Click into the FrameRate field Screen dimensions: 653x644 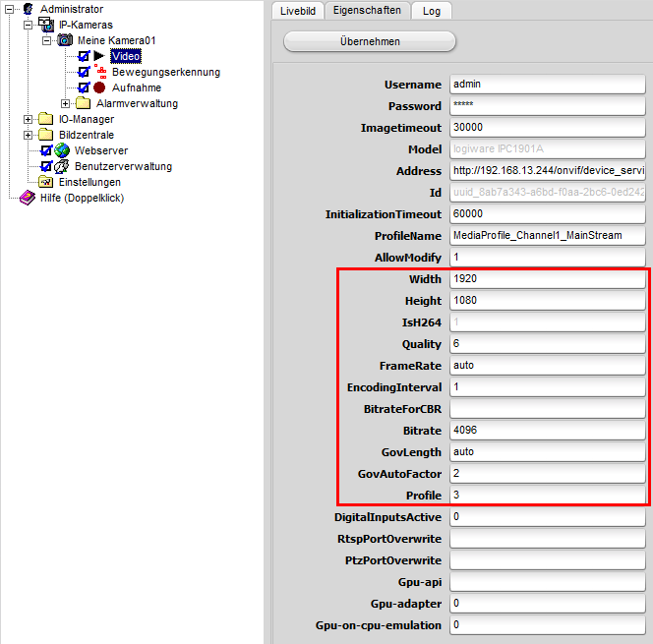[546, 366]
